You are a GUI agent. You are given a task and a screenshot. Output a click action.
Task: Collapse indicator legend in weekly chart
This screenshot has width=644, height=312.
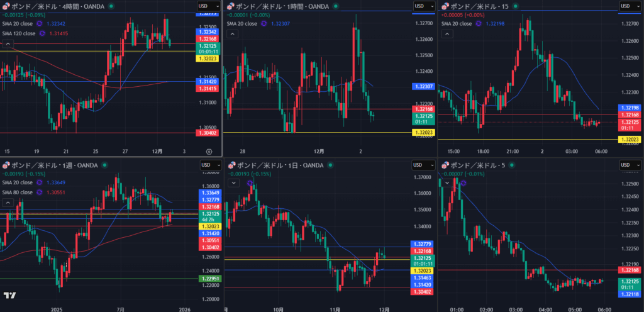tap(8, 203)
